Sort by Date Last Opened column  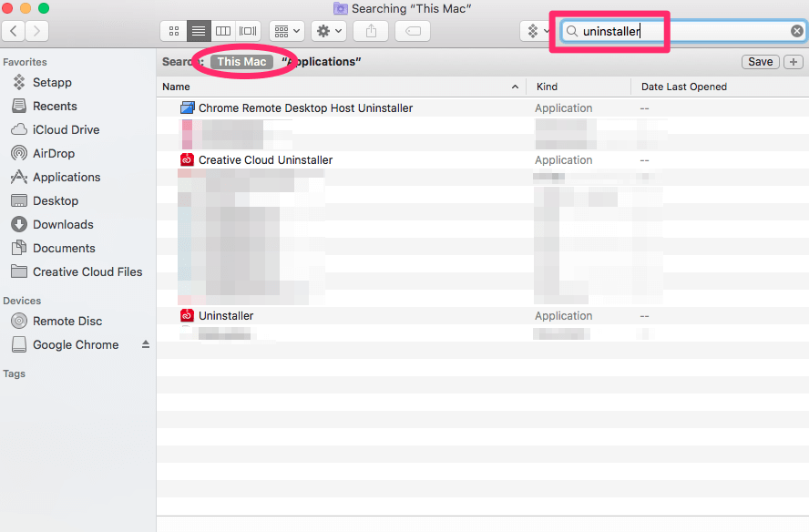pyautogui.click(x=720, y=87)
